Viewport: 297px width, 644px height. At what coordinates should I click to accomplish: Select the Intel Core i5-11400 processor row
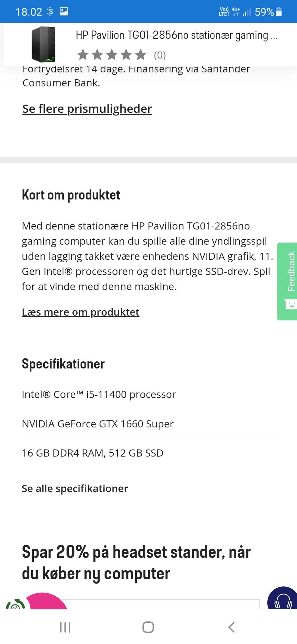coord(99,394)
